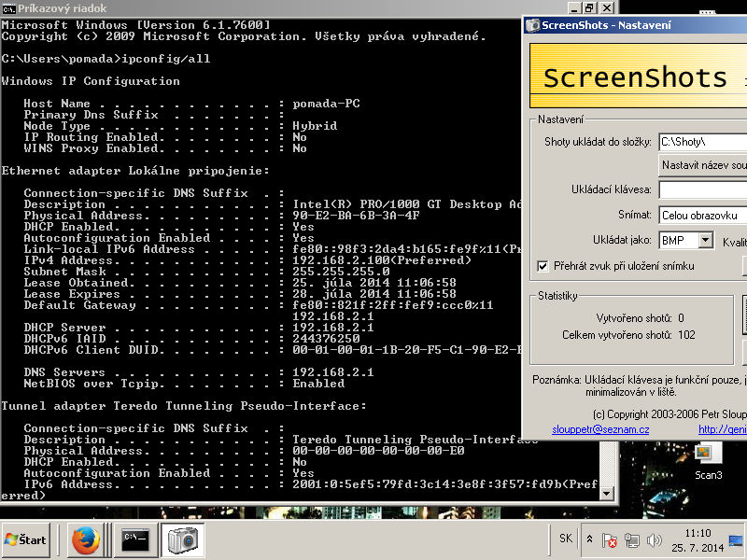Close the Príkazový riadok window
The width and height of the screenshot is (747, 560).
606,8
